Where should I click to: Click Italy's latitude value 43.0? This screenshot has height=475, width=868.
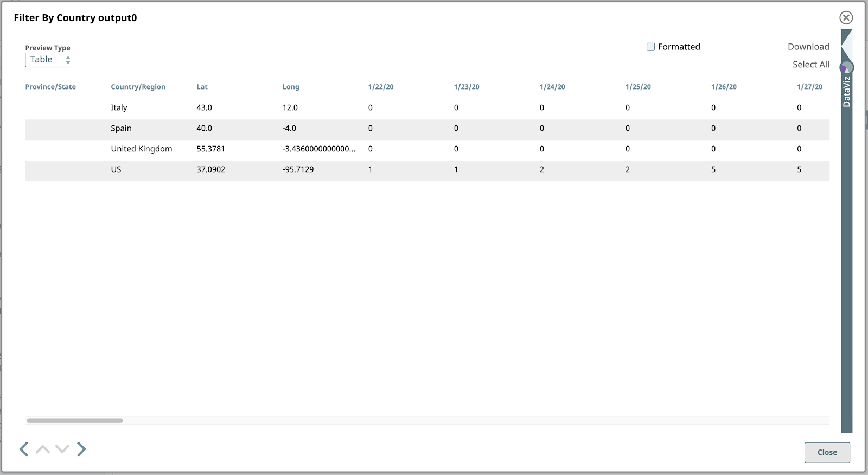pos(204,107)
